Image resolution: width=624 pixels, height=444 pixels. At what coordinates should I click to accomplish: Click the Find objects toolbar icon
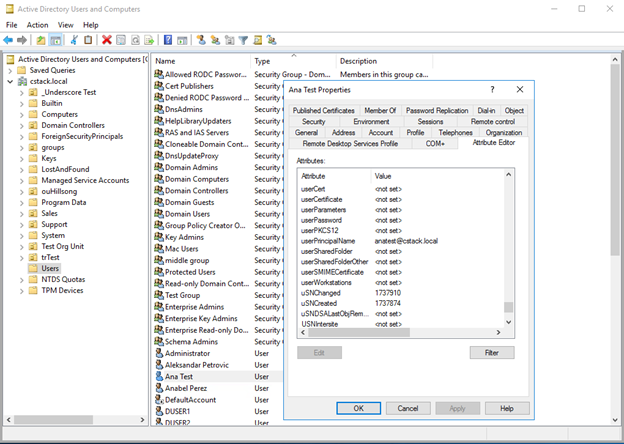click(x=257, y=40)
